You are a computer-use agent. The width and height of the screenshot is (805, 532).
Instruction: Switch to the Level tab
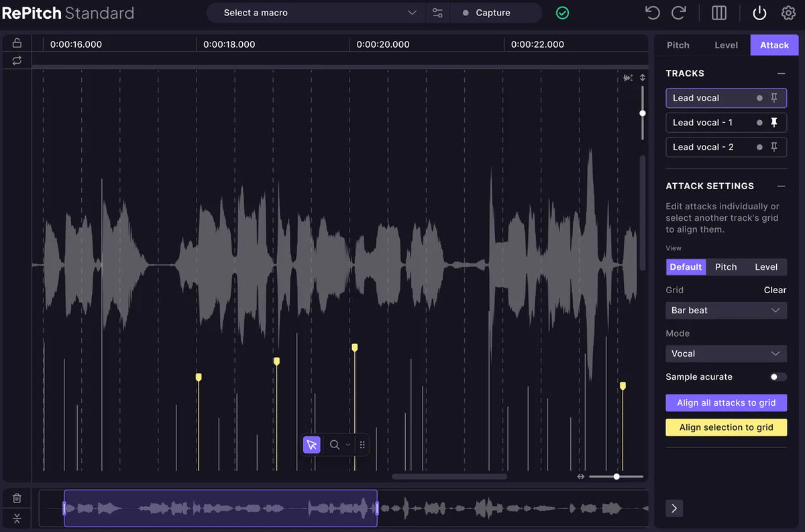(726, 45)
